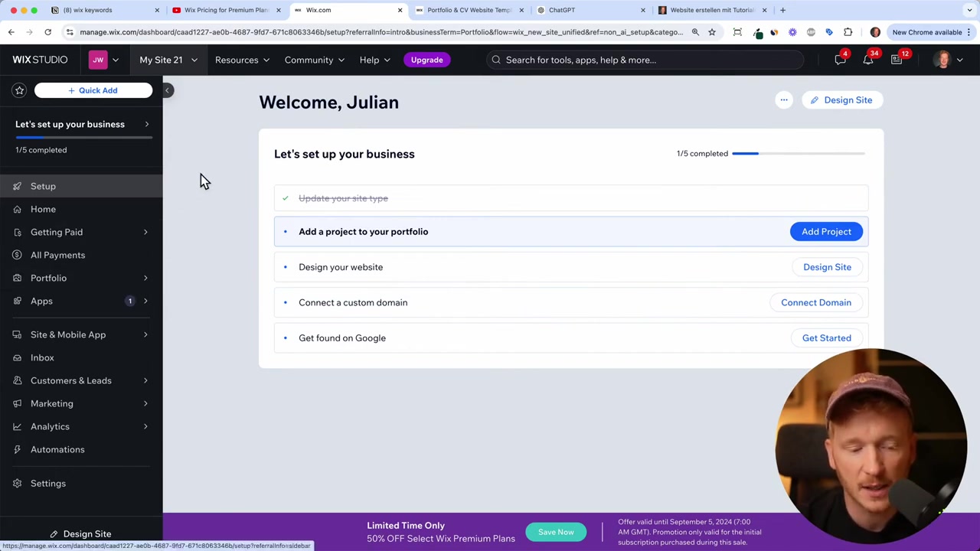Expand the Apps submenu arrow
980x551 pixels.
point(145,301)
